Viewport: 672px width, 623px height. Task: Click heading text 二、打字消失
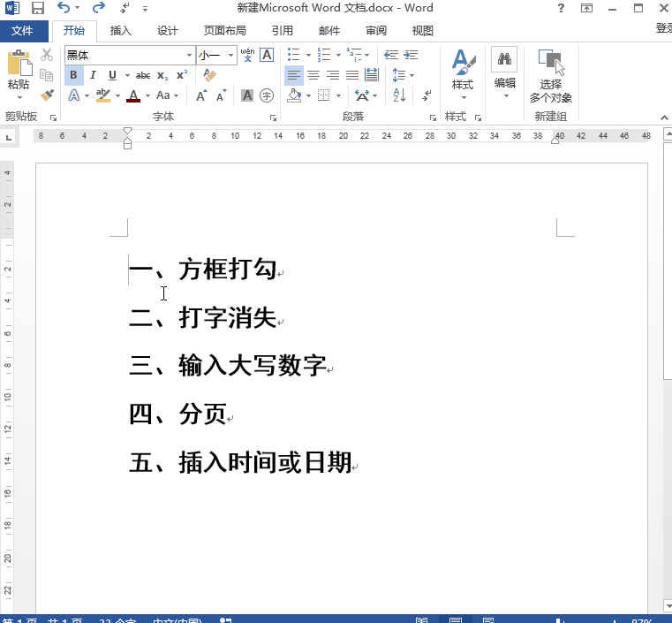(202, 318)
